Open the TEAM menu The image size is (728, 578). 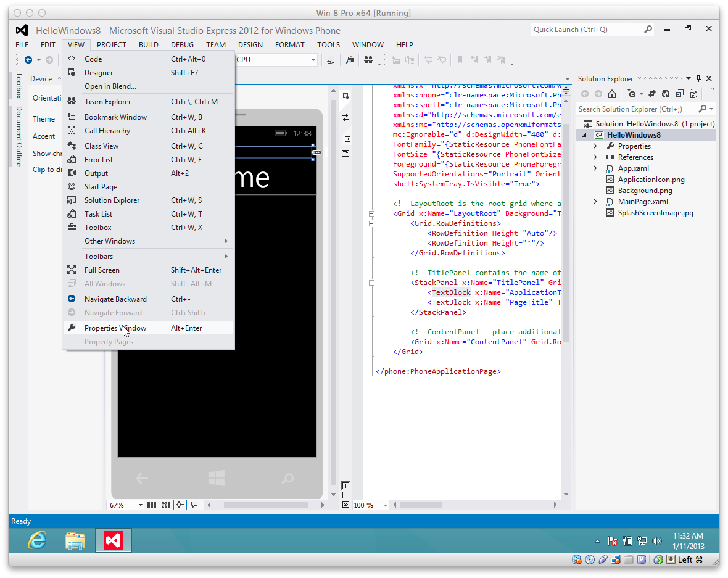coord(216,44)
